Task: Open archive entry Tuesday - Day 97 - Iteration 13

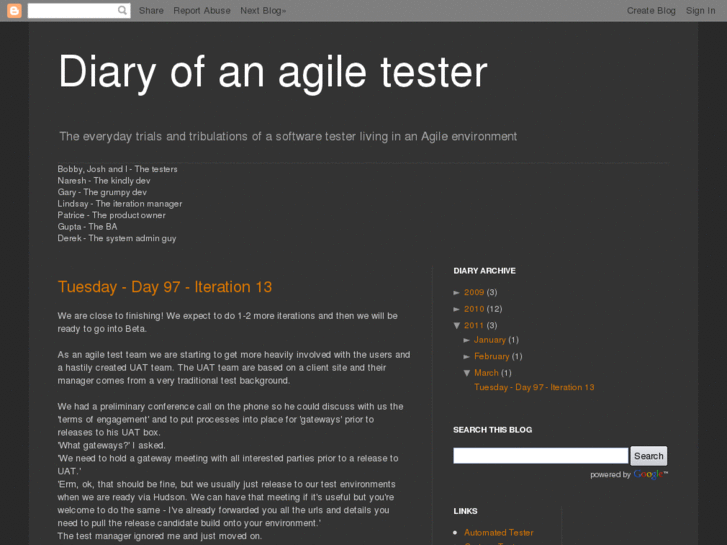Action: click(534, 387)
